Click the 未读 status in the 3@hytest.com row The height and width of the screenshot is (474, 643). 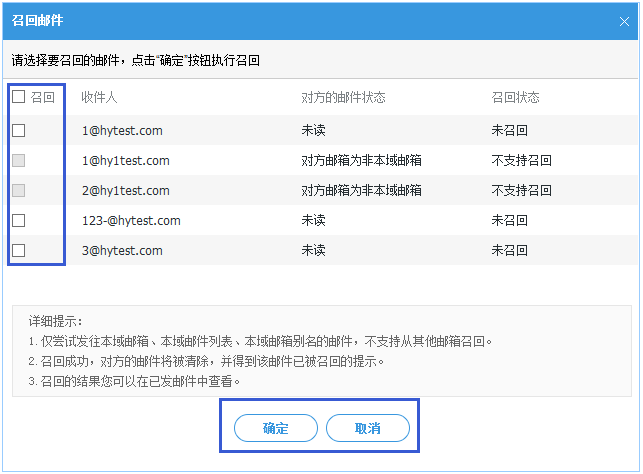coord(313,250)
